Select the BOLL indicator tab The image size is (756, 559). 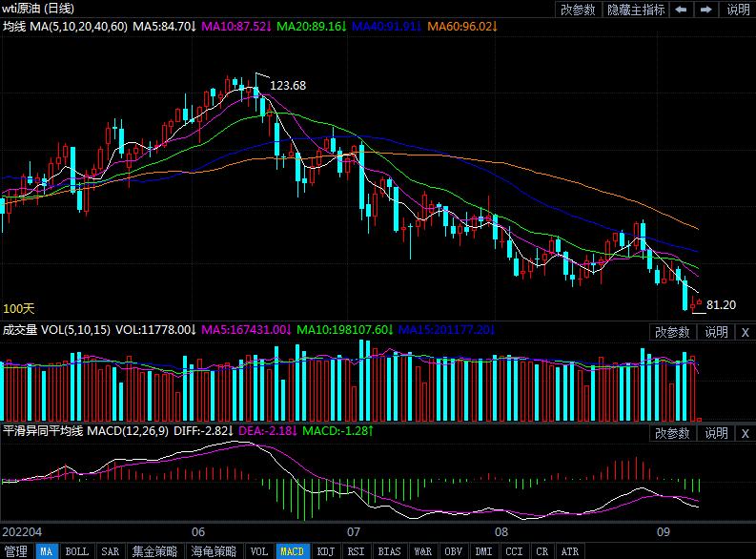pyautogui.click(x=76, y=551)
